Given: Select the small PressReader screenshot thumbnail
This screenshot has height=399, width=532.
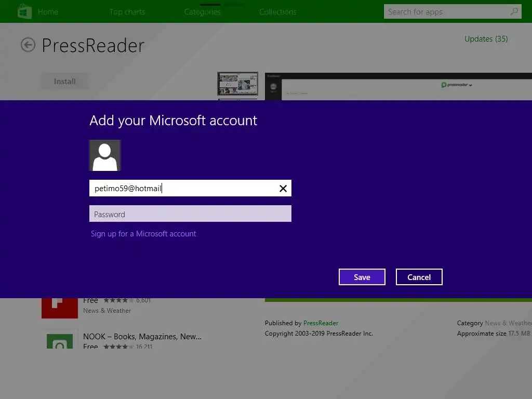Looking at the screenshot, I should coord(238,84).
